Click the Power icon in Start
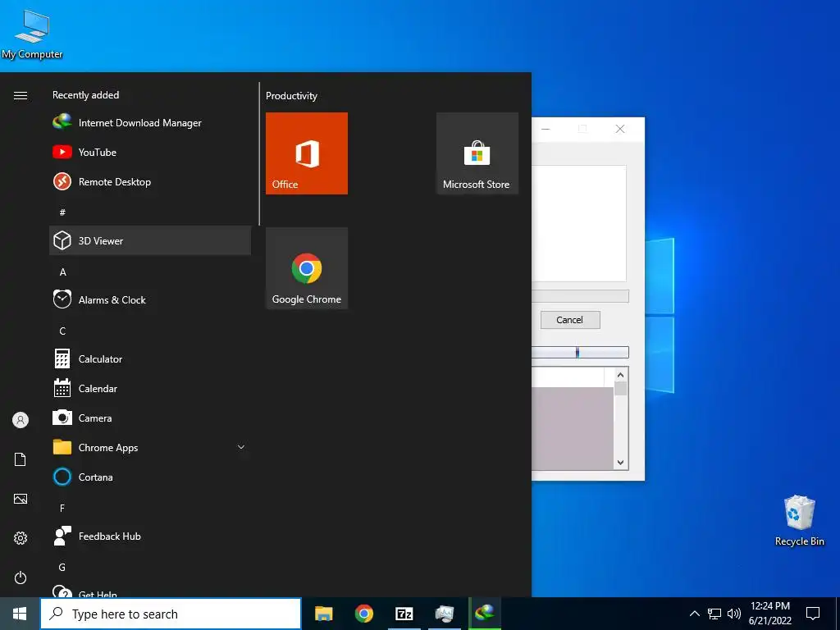Screen dimensions: 840x630 [21, 577]
